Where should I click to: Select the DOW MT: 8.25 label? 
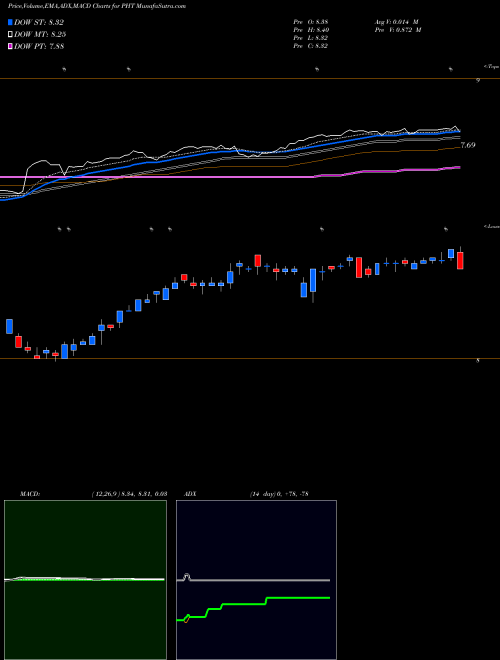40,35
